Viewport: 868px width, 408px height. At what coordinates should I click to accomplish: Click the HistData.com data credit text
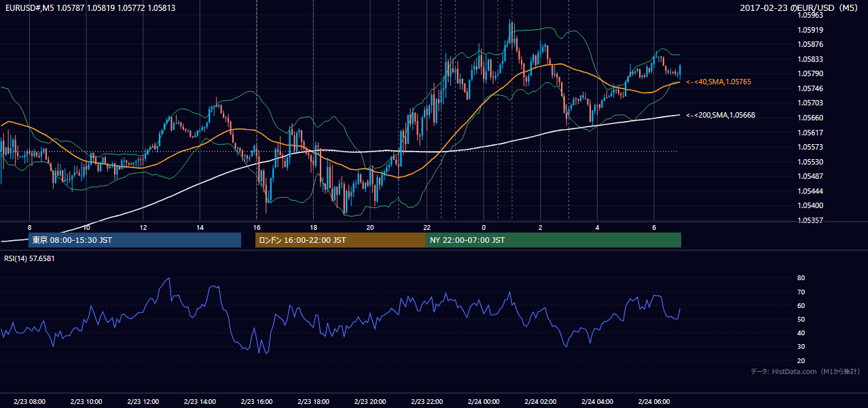(805, 371)
